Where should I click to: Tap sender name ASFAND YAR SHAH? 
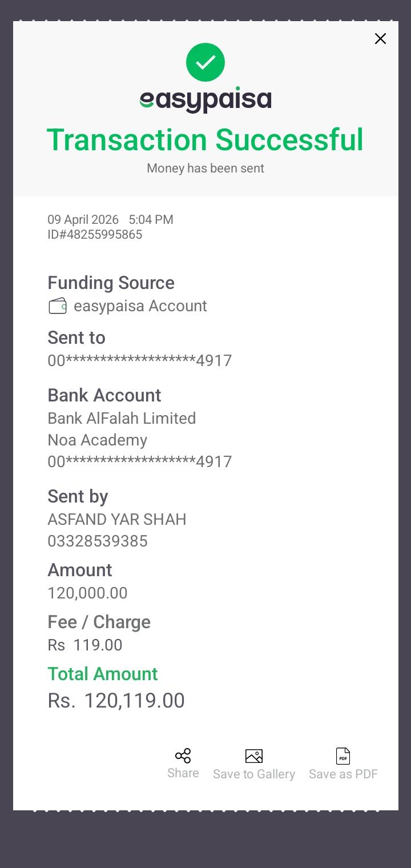coord(117,520)
